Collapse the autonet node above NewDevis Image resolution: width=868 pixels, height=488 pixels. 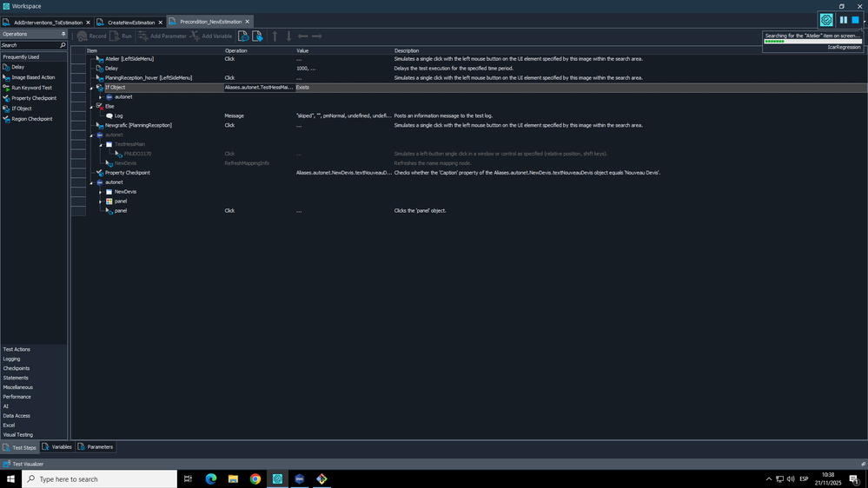click(x=91, y=182)
